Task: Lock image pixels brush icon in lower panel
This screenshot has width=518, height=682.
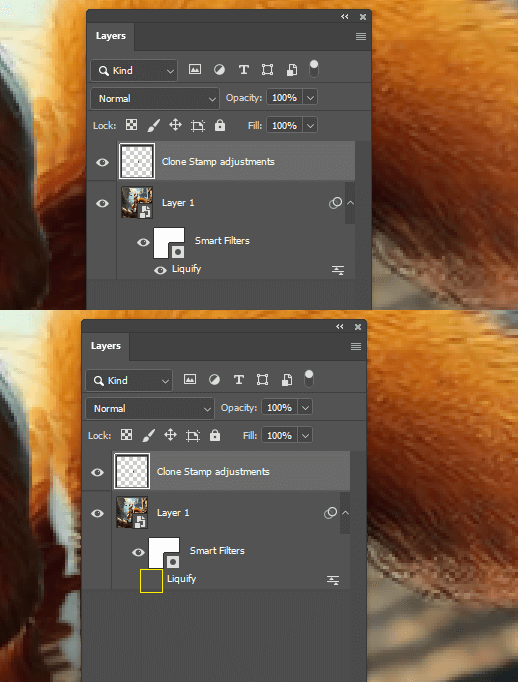Action: pos(149,435)
